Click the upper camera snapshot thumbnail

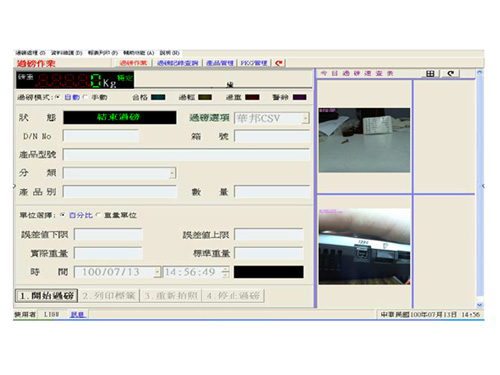[364, 140]
